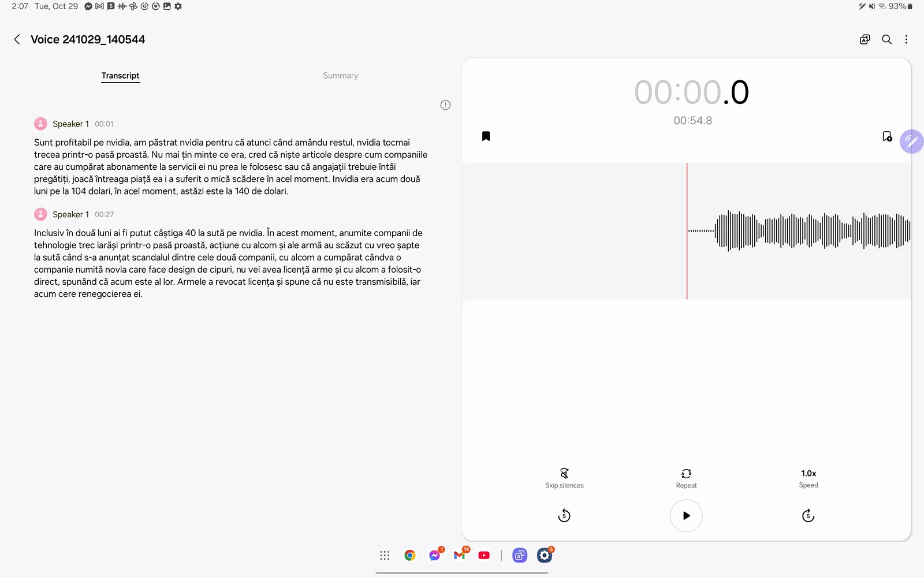The height and width of the screenshot is (577, 924).
Task: Seek within the audio waveform
Action: 686,231
